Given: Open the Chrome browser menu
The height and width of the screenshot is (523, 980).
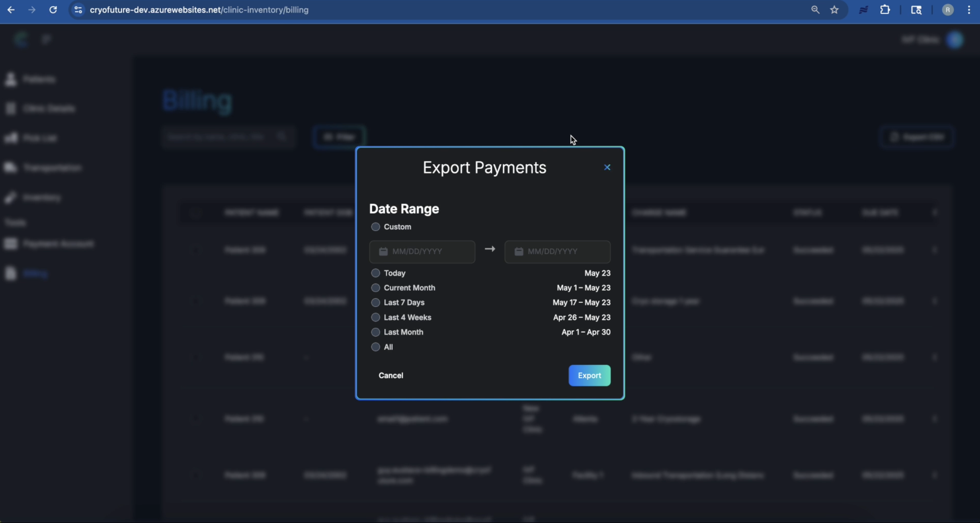Looking at the screenshot, I should (x=970, y=10).
